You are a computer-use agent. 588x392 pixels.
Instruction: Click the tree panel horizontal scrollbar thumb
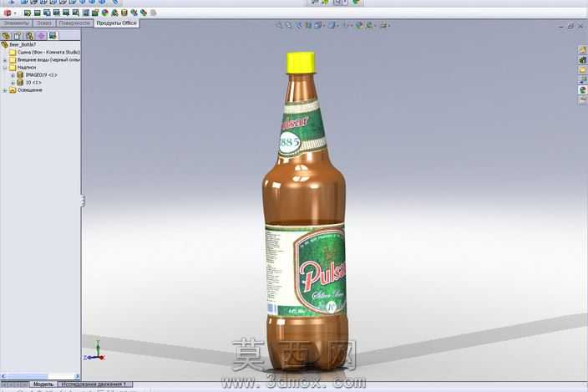click(27, 376)
